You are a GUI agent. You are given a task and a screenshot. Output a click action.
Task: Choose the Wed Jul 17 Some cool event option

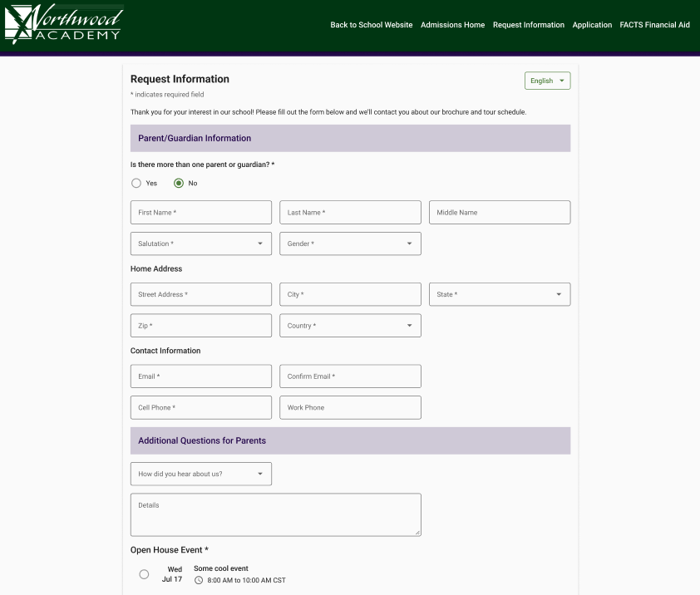[144, 573]
